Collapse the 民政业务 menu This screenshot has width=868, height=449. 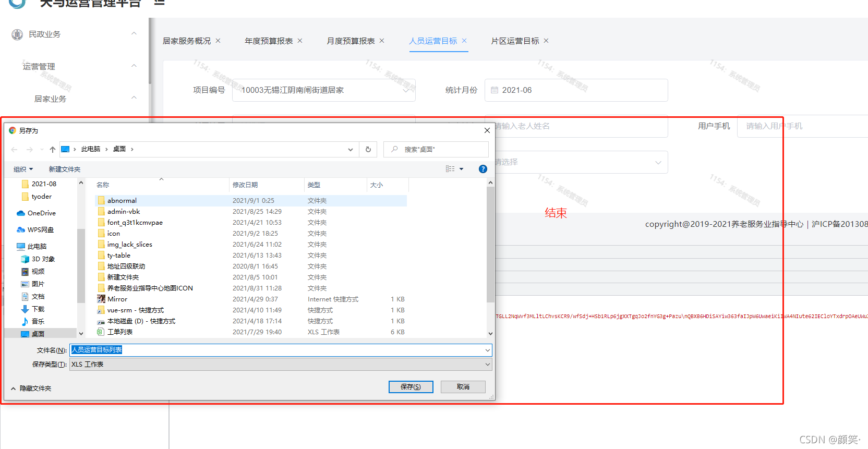(x=134, y=34)
